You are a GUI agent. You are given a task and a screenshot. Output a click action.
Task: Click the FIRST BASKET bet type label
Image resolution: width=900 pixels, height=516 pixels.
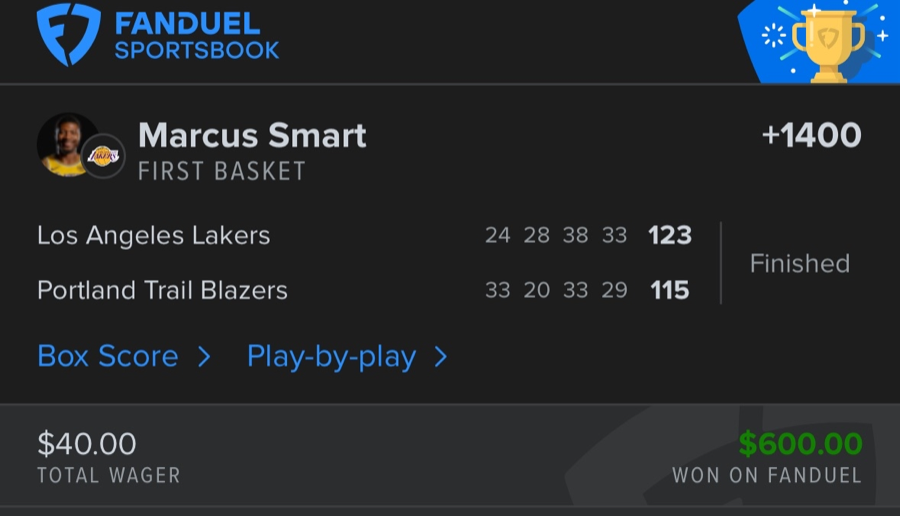coord(222,171)
